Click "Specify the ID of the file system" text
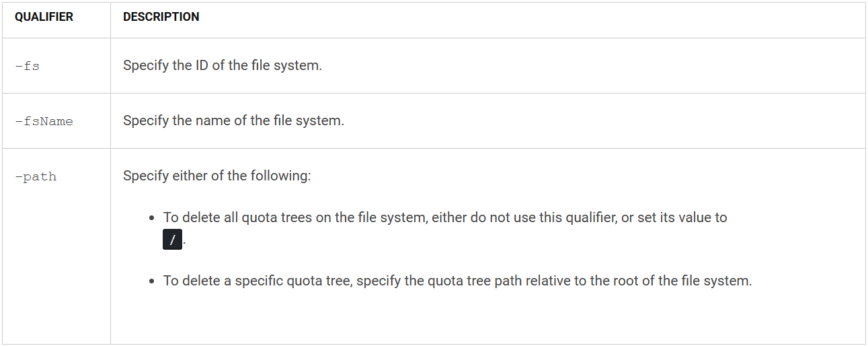This screenshot has height=346, width=868. tap(222, 67)
